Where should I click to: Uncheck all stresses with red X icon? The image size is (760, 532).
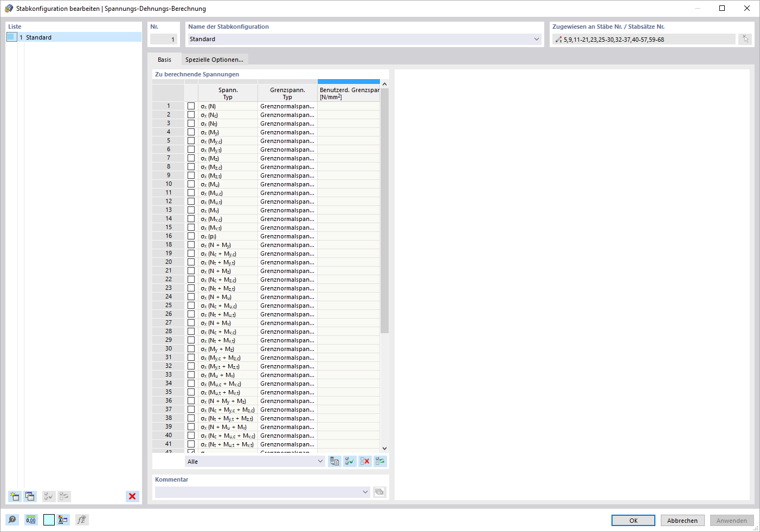coord(365,462)
